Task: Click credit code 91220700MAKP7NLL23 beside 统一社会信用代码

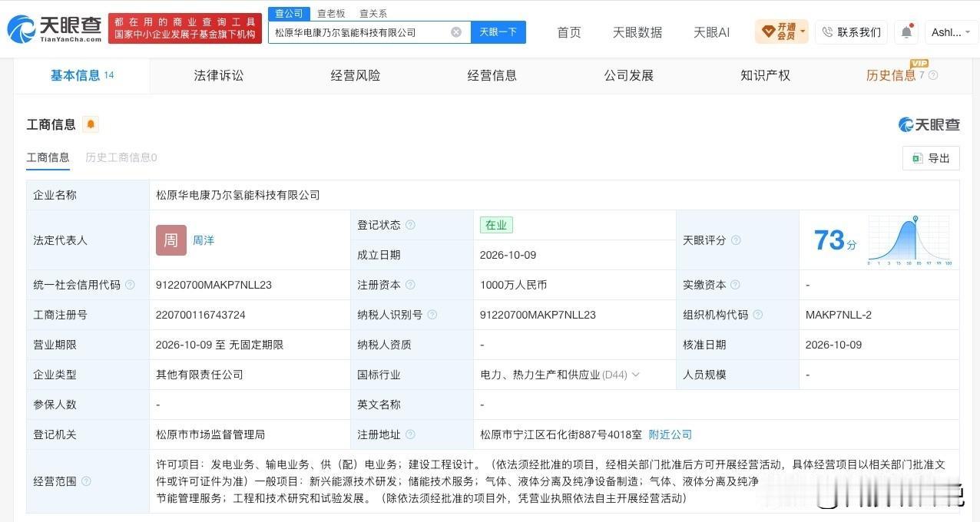Action: (214, 285)
